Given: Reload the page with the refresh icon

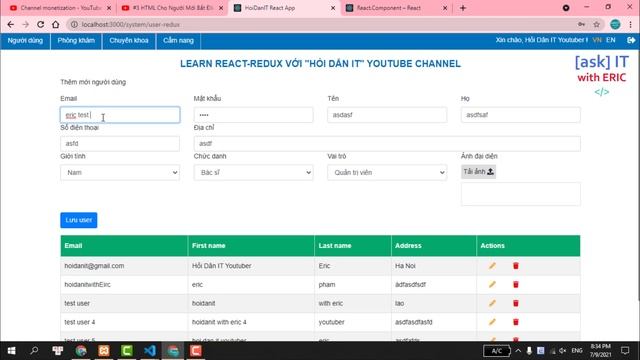Looking at the screenshot, I should click(40, 24).
